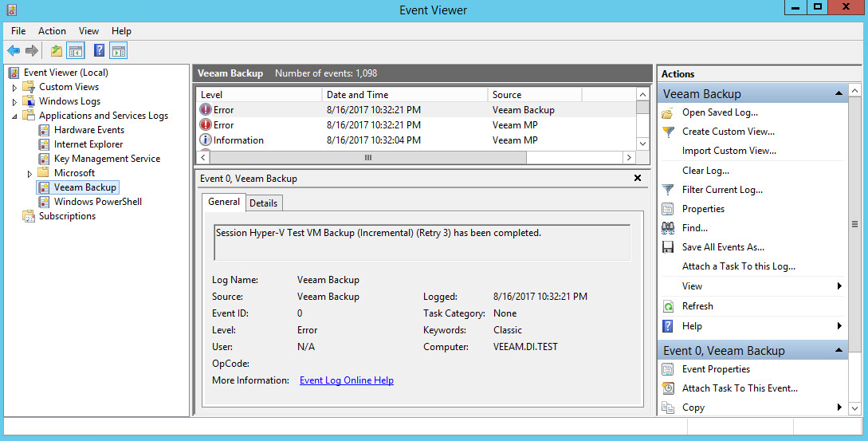Collapse the Veeam Backup actions section
868x441 pixels.
[x=839, y=94]
